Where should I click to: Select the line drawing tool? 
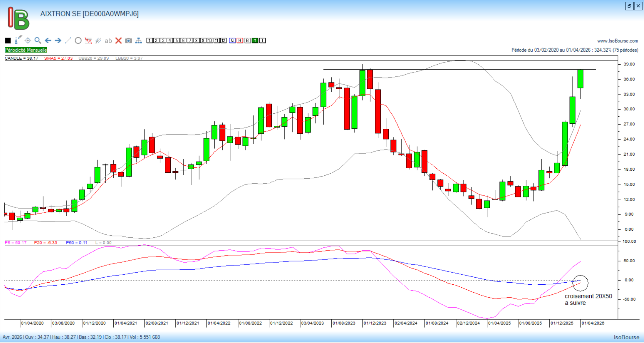pyautogui.click(x=68, y=41)
